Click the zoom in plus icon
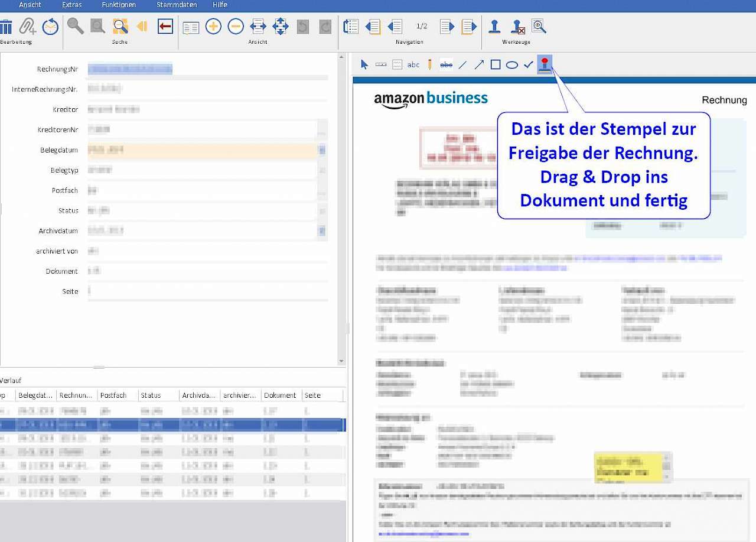Screen dimensions: 756x542 coord(213,26)
